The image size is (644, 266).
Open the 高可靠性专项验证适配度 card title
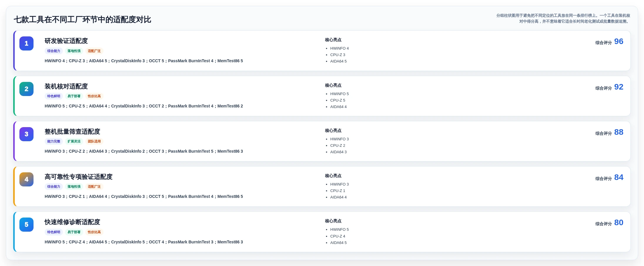tap(78, 177)
